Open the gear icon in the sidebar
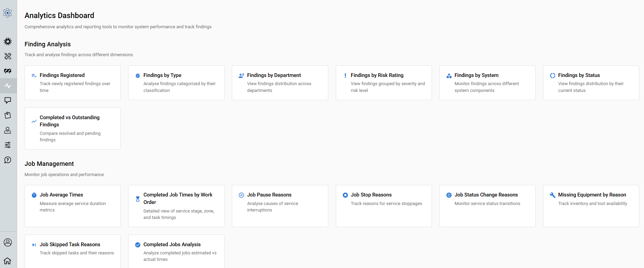The width and height of the screenshot is (644, 268). [8, 42]
